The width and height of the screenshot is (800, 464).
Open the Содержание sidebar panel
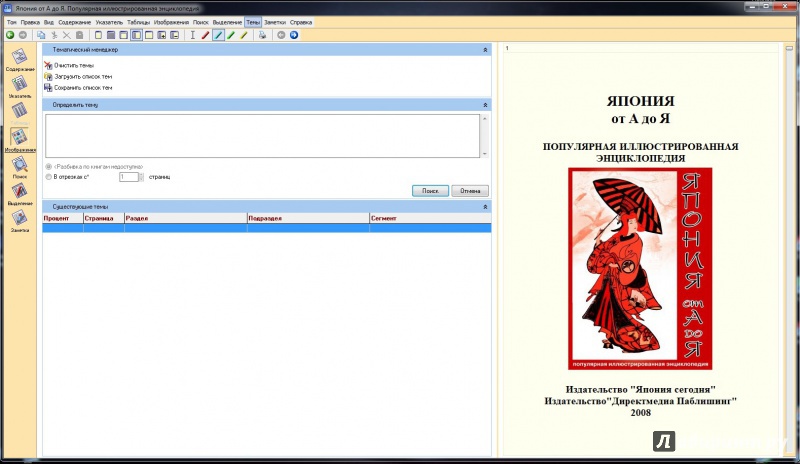[x=20, y=60]
